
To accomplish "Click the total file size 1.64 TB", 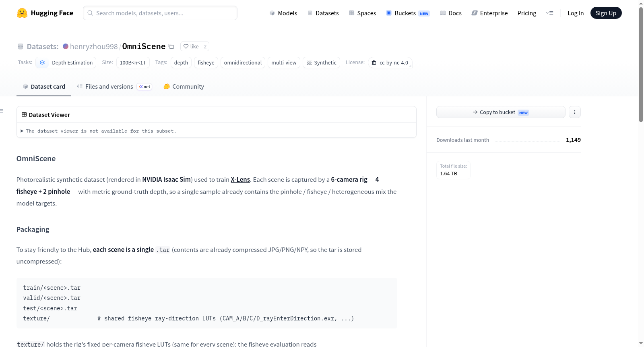I will point(448,174).
